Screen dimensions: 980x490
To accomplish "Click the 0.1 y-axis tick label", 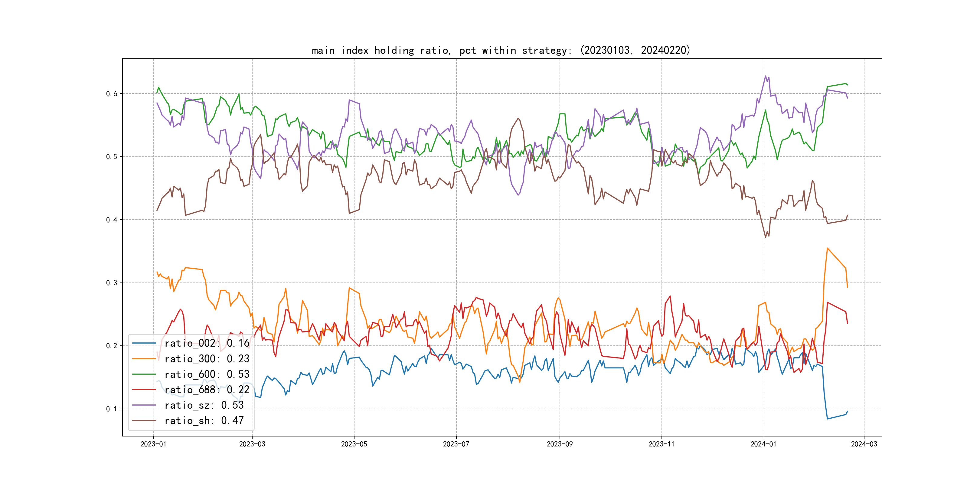I will coord(112,409).
